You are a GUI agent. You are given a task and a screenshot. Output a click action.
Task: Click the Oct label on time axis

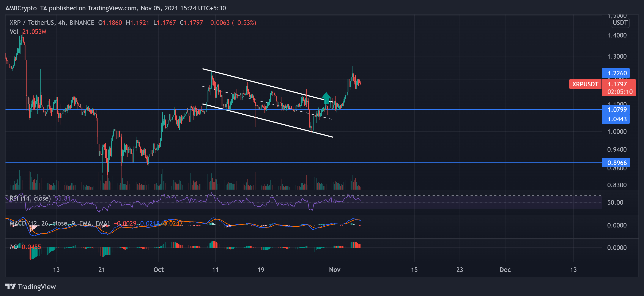point(159,270)
